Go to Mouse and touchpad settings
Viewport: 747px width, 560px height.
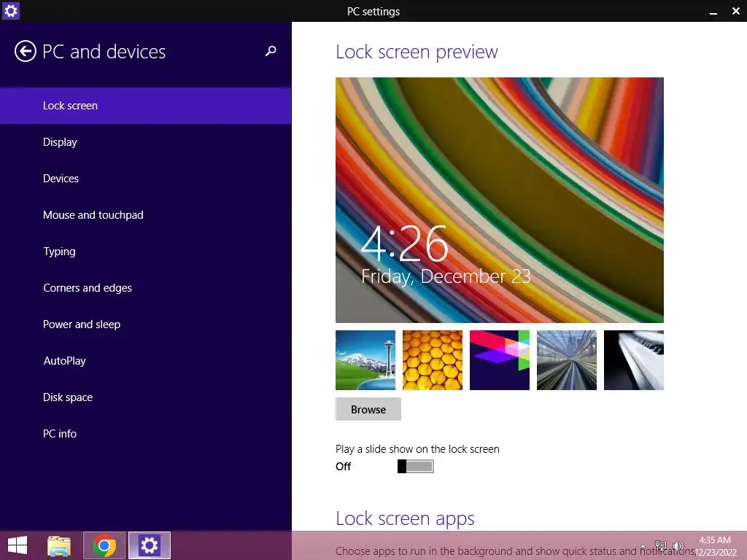[x=145, y=215]
